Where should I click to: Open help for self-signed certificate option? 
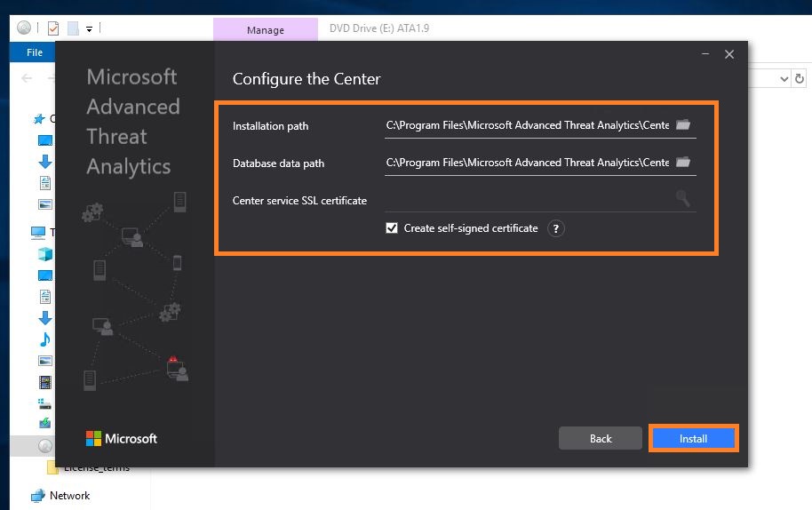tap(555, 228)
